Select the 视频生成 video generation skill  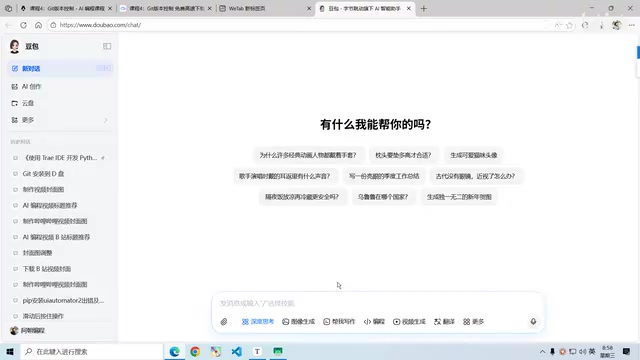pyautogui.click(x=409, y=322)
